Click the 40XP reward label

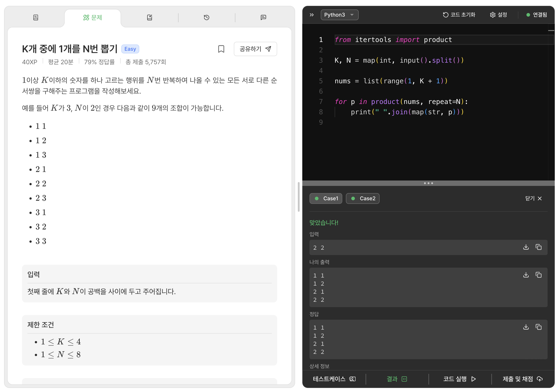click(30, 62)
